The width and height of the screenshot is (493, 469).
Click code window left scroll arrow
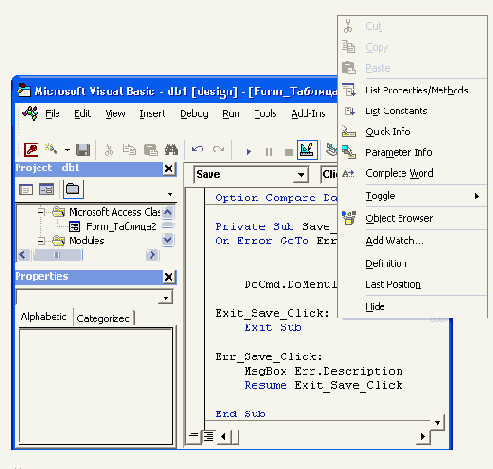pyautogui.click(x=223, y=437)
